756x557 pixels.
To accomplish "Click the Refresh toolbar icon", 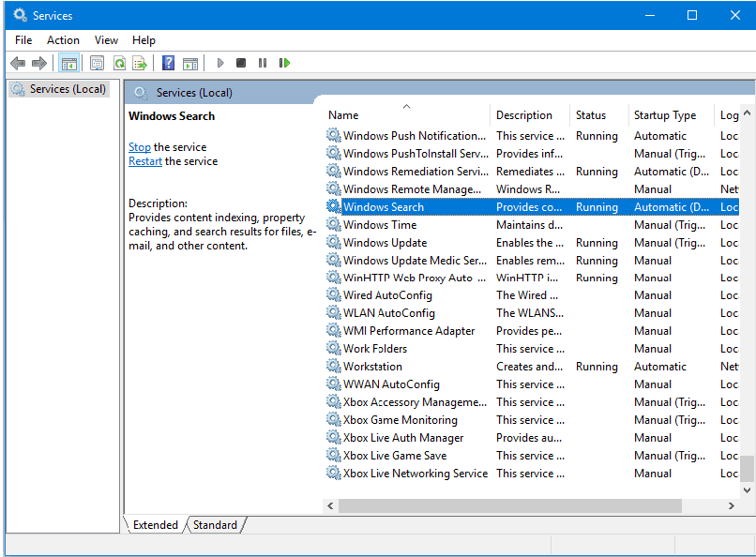I will pos(119,63).
